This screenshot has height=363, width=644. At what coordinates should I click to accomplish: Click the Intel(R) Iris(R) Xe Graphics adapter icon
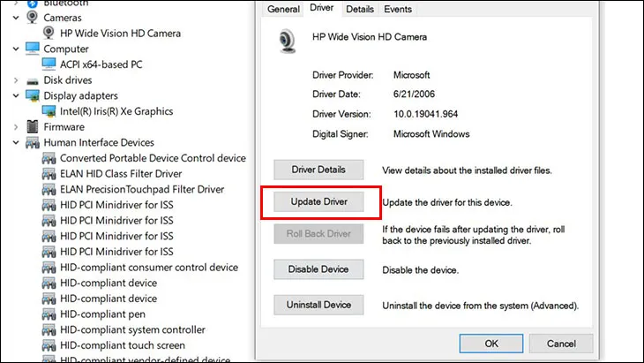49,111
